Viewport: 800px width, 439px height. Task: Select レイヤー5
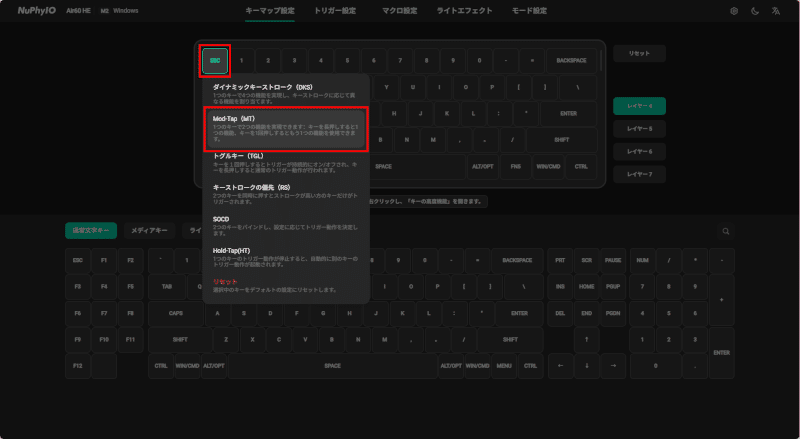639,129
